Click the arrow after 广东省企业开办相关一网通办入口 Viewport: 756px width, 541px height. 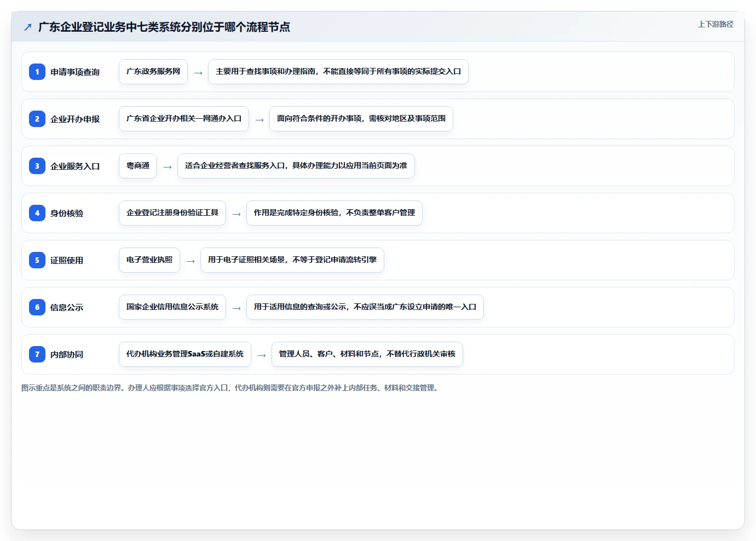[x=259, y=120]
